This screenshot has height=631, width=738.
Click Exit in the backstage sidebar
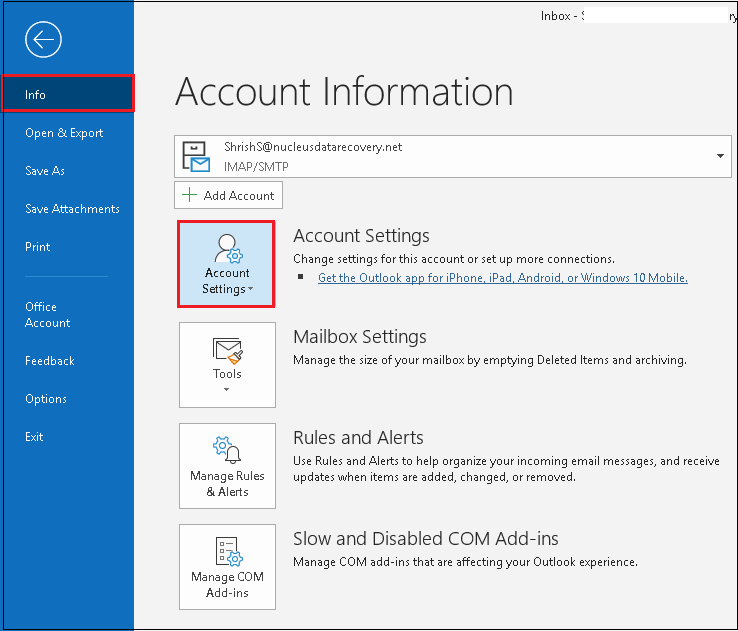click(34, 437)
